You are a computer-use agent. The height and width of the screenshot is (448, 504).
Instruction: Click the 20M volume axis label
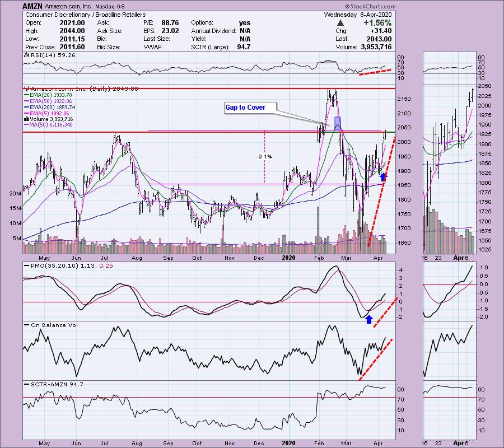(x=15, y=194)
